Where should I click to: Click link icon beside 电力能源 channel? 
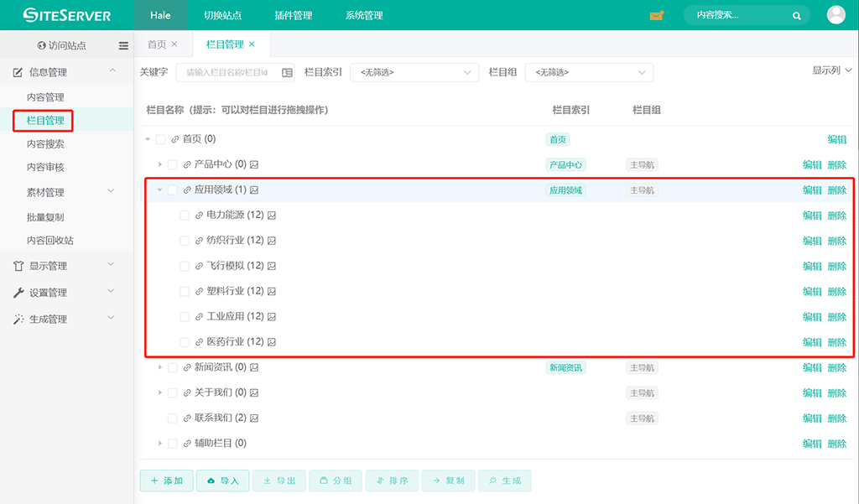[199, 216]
